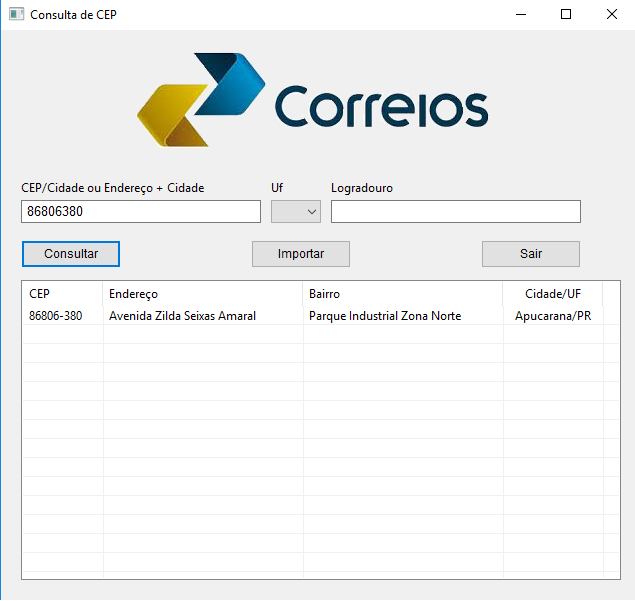
Task: Open the Uf state dropdown
Action: 296,211
